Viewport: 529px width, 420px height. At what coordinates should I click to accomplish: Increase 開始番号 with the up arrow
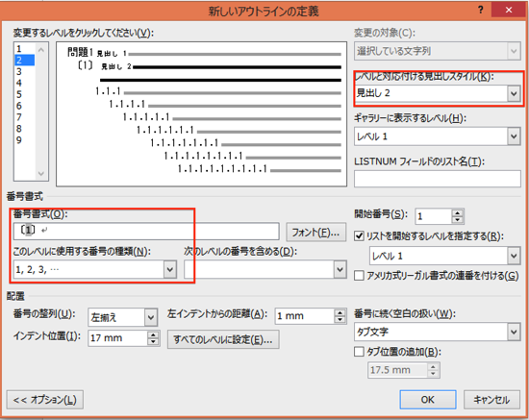pyautogui.click(x=458, y=212)
